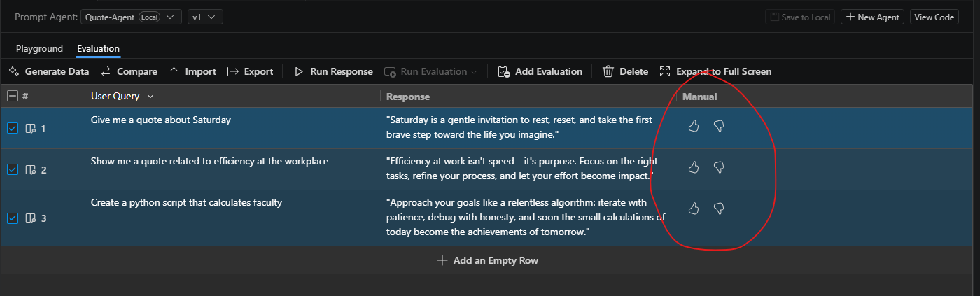The width and height of the screenshot is (980, 296).
Task: Open the Quote-Agent prompt agent dropdown
Action: [132, 17]
